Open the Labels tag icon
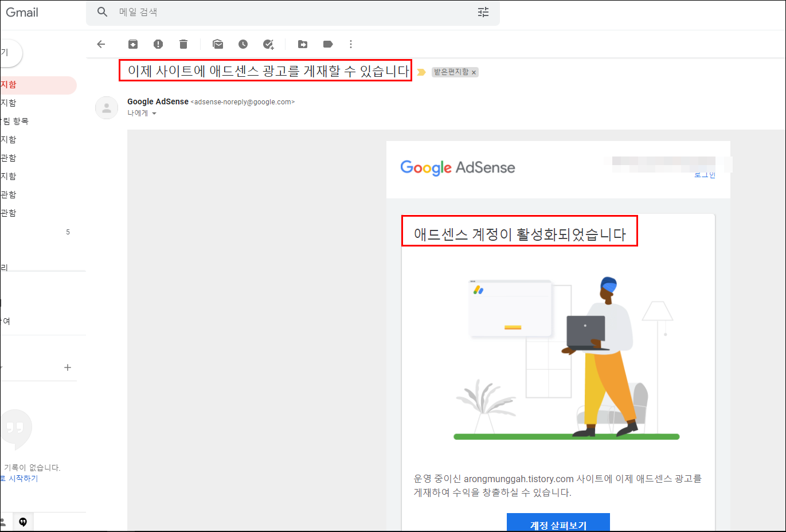The width and height of the screenshot is (786, 532). coord(328,44)
